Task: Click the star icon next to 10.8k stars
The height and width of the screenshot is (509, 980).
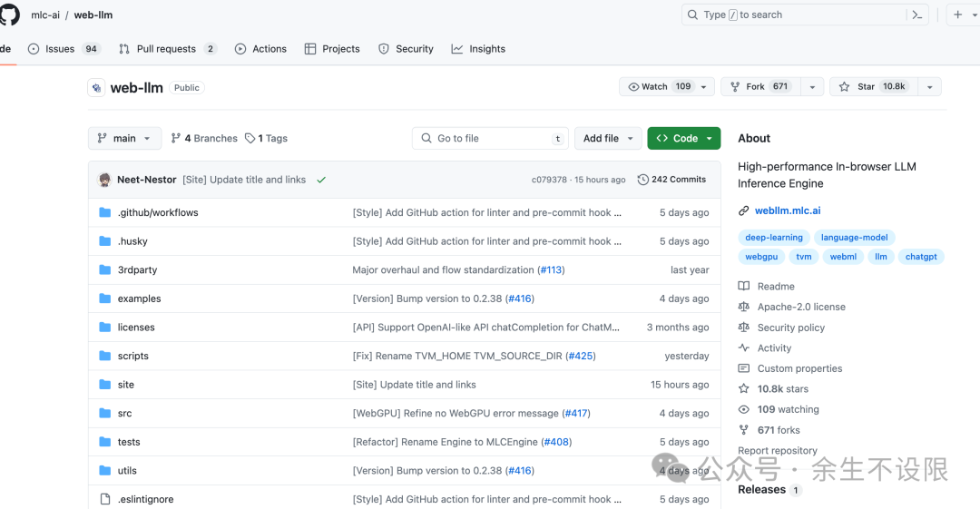Action: [744, 389]
